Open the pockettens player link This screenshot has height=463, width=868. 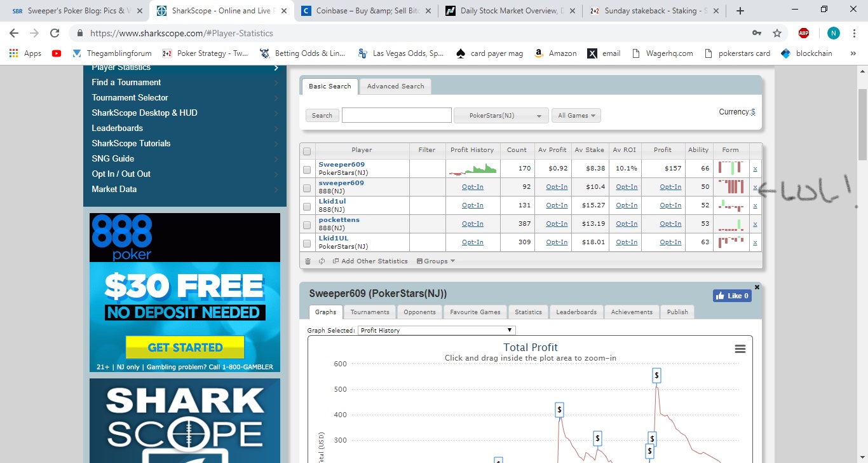pos(339,220)
